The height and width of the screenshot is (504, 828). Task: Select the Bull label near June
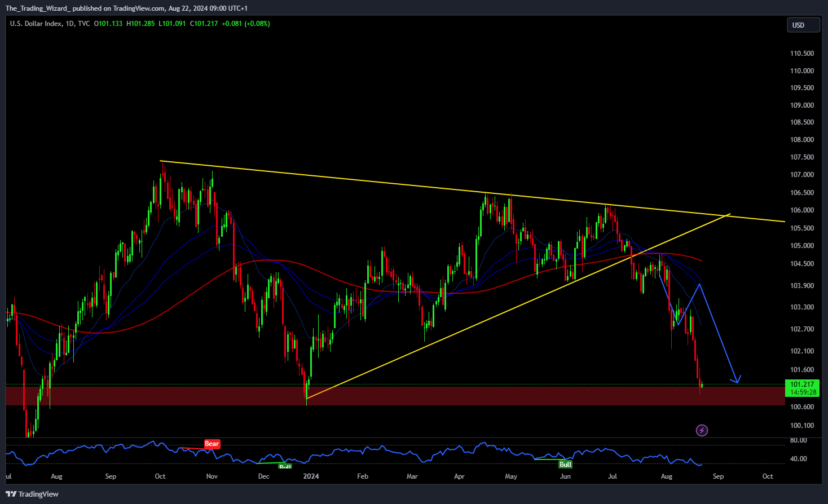565,465
